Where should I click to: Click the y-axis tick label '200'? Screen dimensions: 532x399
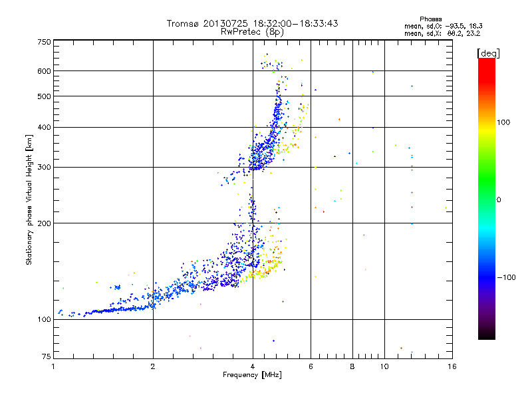(44, 223)
